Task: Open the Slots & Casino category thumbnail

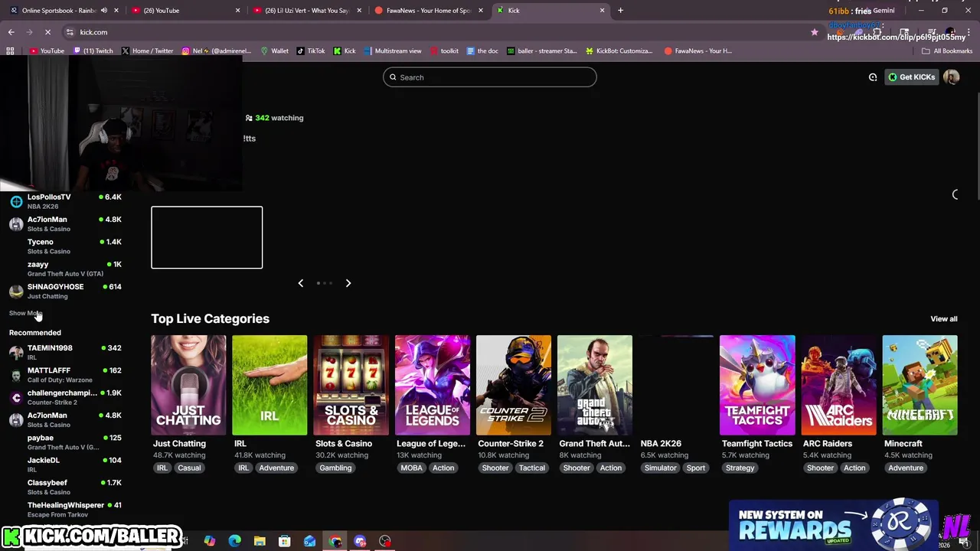Action: tap(351, 385)
